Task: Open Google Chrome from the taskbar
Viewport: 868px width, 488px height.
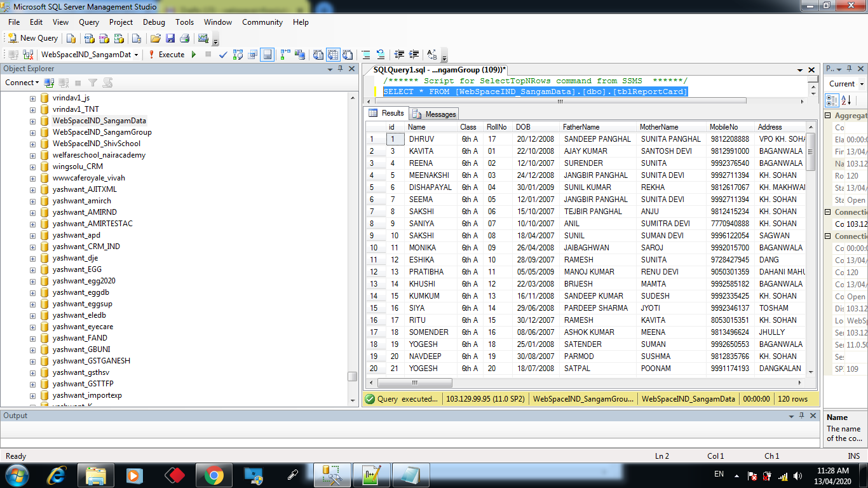Action: tap(214, 475)
